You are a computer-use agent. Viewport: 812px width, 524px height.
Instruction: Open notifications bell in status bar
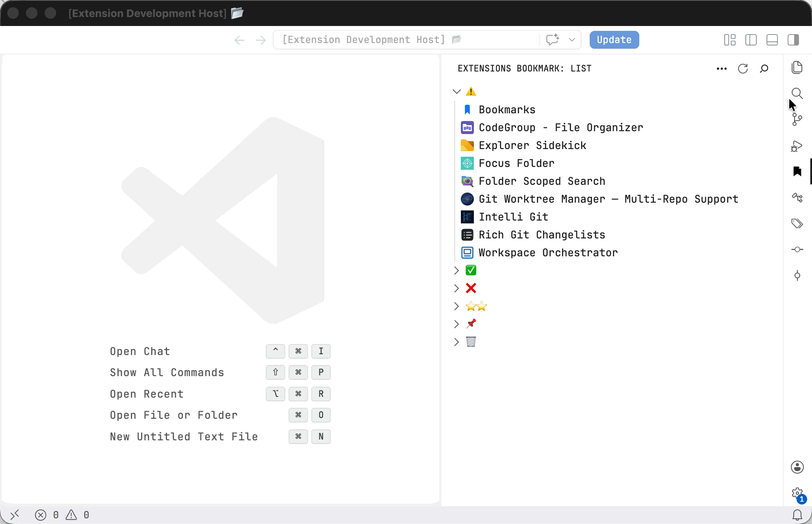(x=797, y=515)
